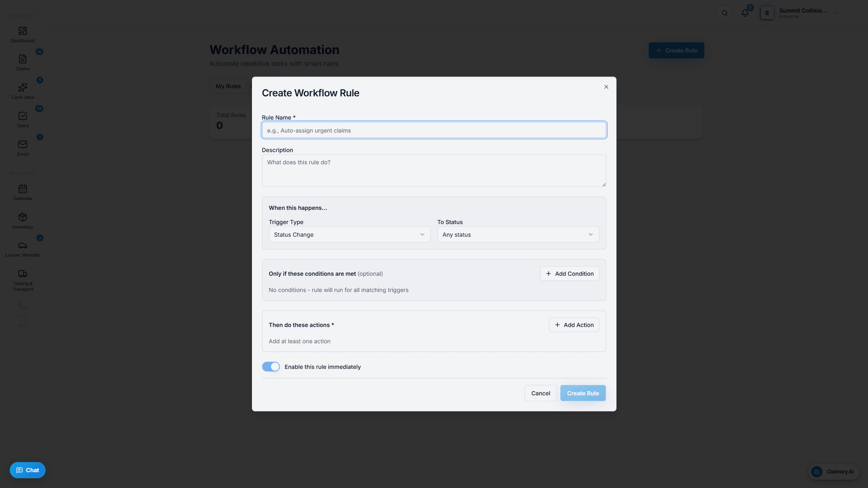Open Loaner Vehicles in the sidebar
The height and width of the screenshot is (488, 868).
point(23,249)
